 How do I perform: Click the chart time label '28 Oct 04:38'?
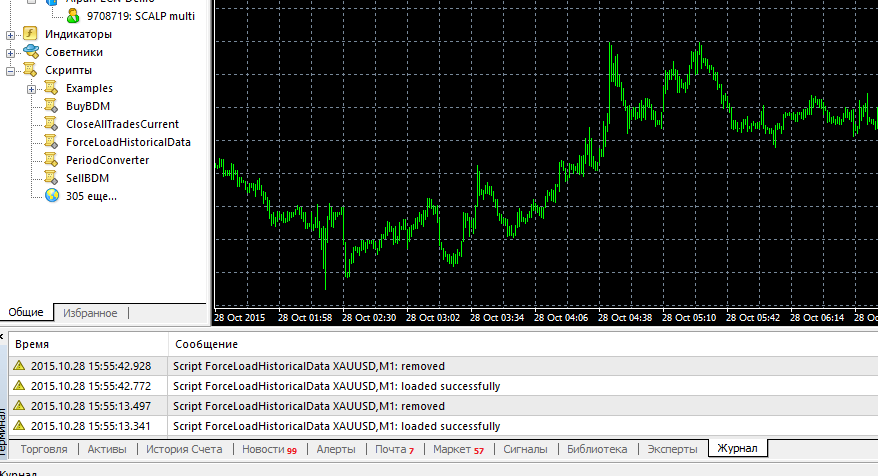coord(625,318)
